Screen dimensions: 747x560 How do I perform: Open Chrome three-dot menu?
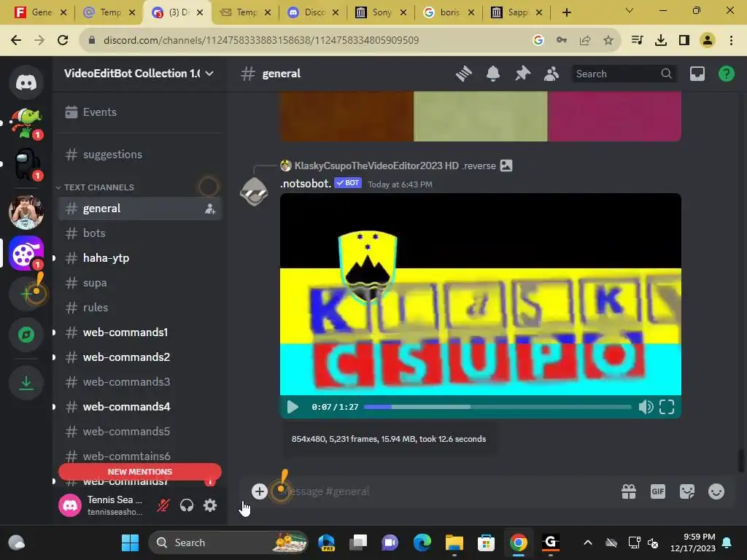coord(731,40)
